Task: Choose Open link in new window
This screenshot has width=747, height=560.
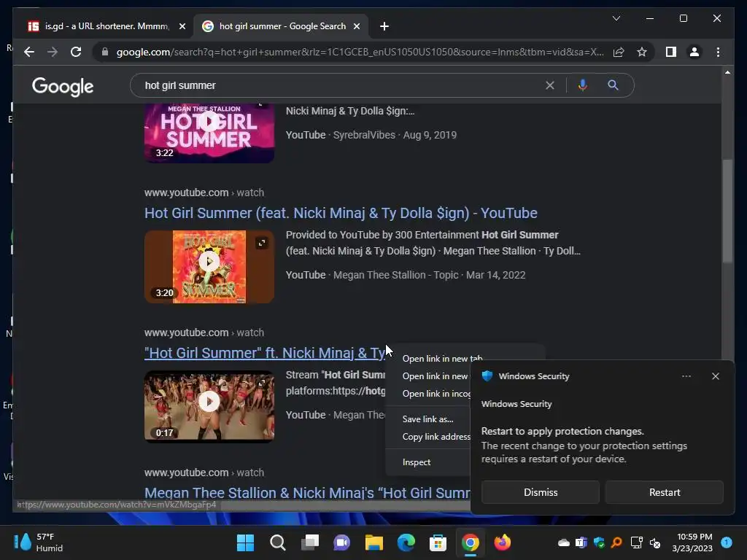Action: coord(435,376)
